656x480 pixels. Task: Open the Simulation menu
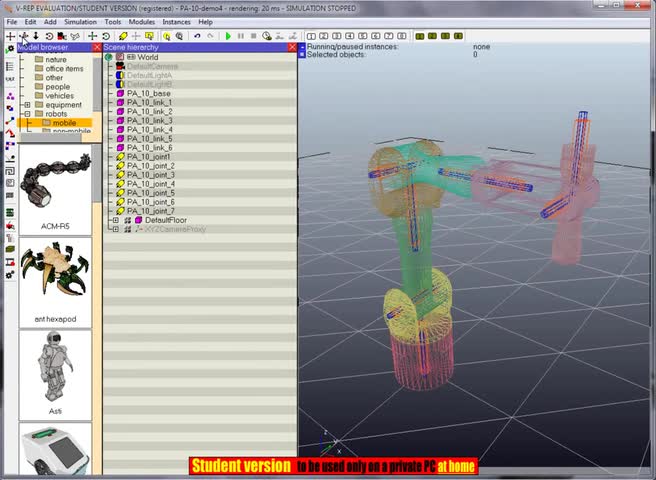tap(80, 22)
